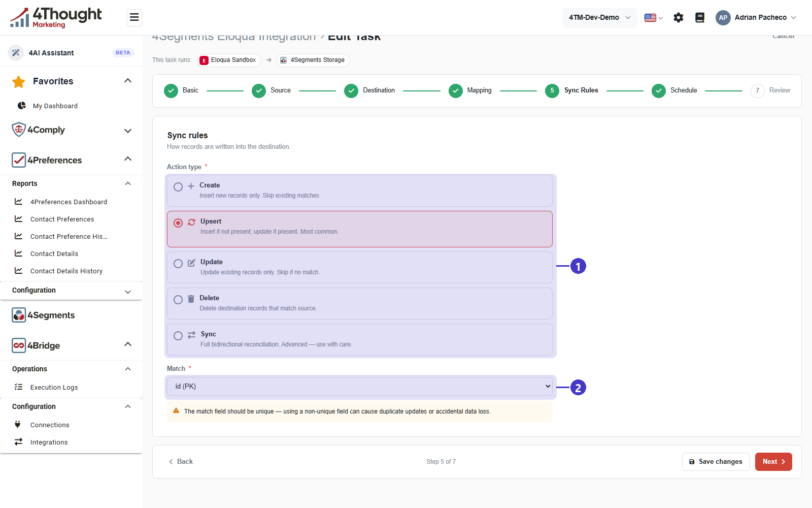Expand the 4Comply section
The image size is (812, 508).
[128, 131]
